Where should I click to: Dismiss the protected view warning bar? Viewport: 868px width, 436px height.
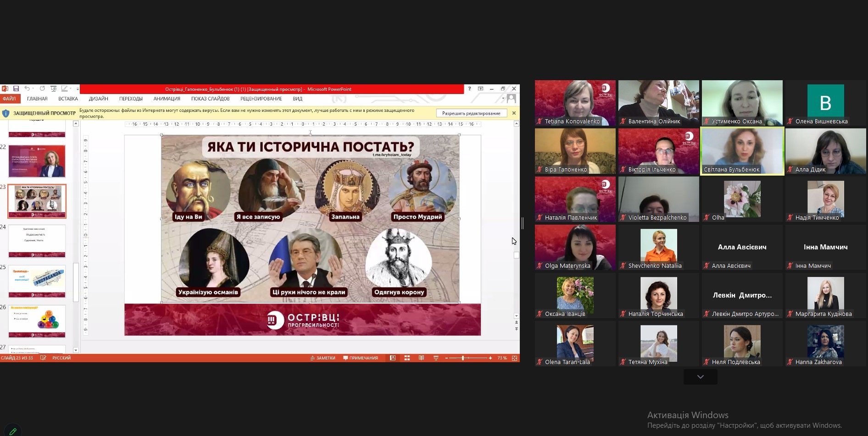[x=514, y=113]
